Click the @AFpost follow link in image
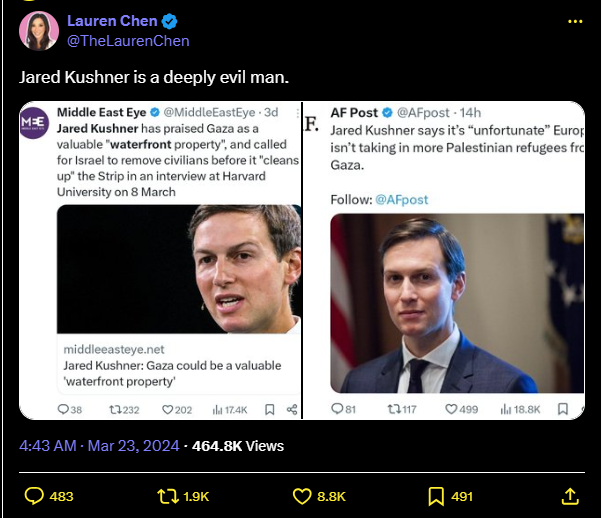Screen dimensions: 602x518 pyautogui.click(x=401, y=199)
